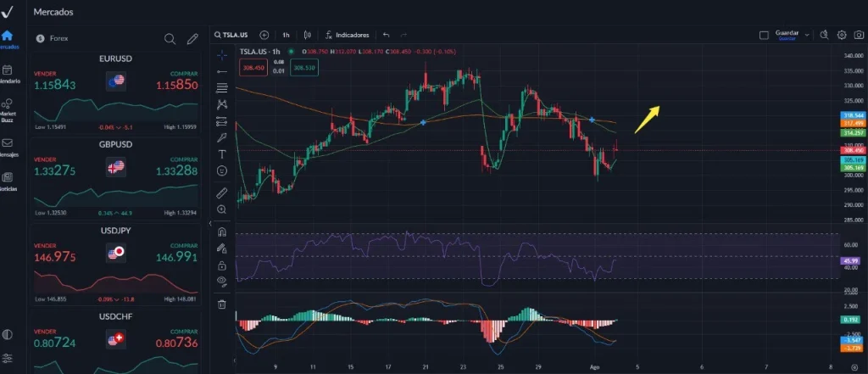
Task: Click the 0.192 MACD histogram label
Action: point(849,320)
